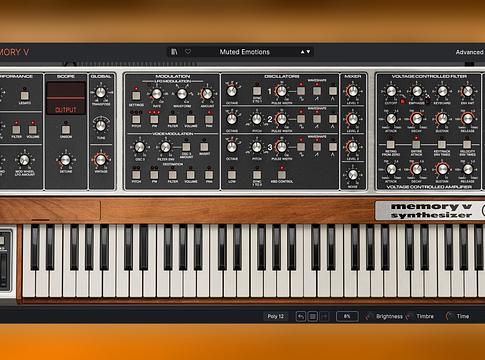Click the Vintage knob in Global
The width and height of the screenshot is (485, 360).
tap(100, 160)
